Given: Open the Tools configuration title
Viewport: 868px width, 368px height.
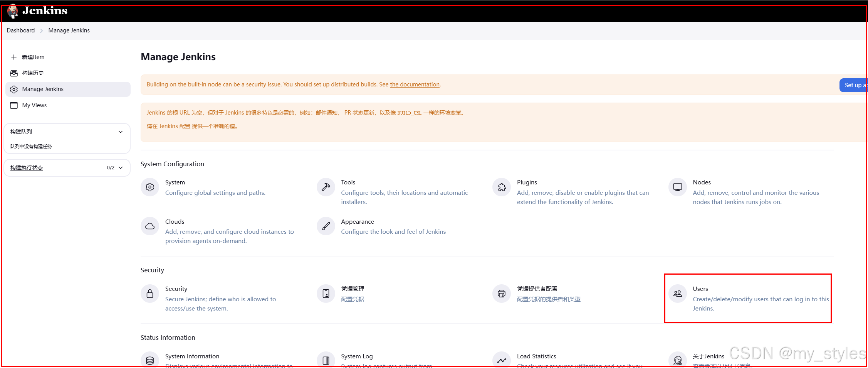Looking at the screenshot, I should 348,182.
